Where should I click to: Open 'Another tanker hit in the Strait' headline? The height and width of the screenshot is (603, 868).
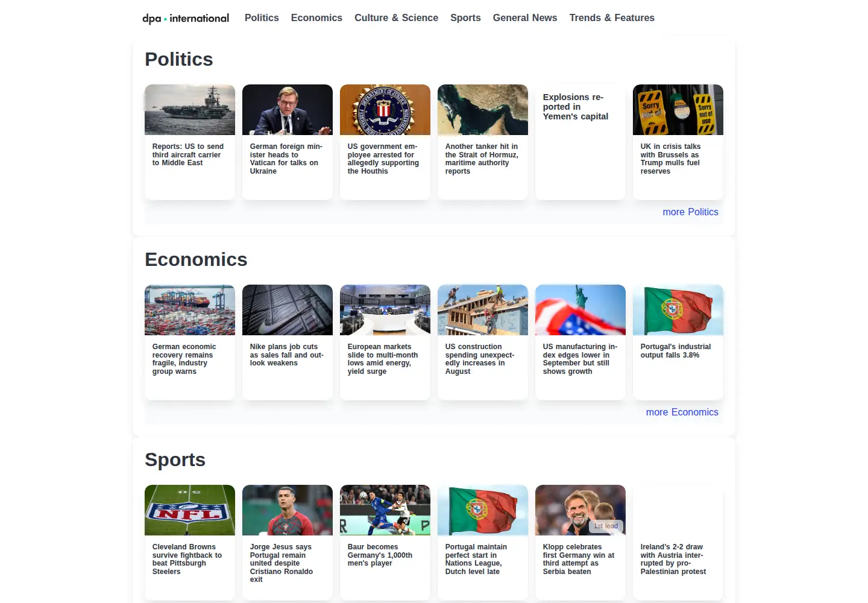482,159
